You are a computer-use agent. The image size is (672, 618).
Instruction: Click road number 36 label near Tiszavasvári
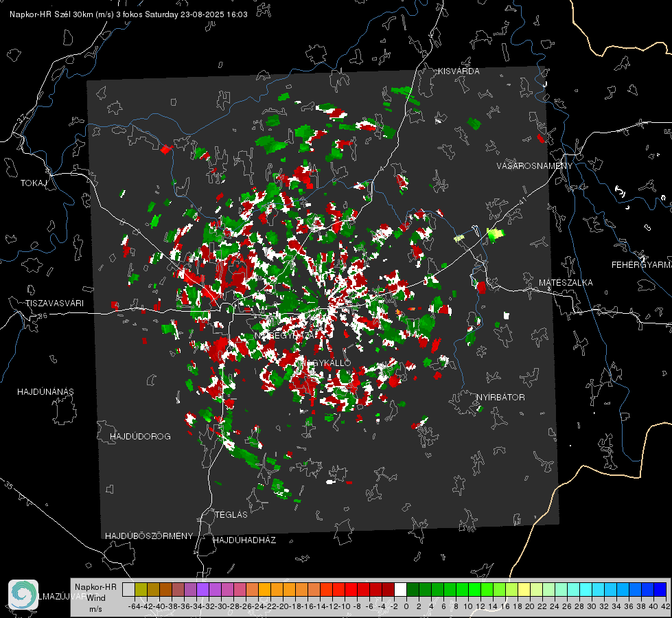pos(43,316)
